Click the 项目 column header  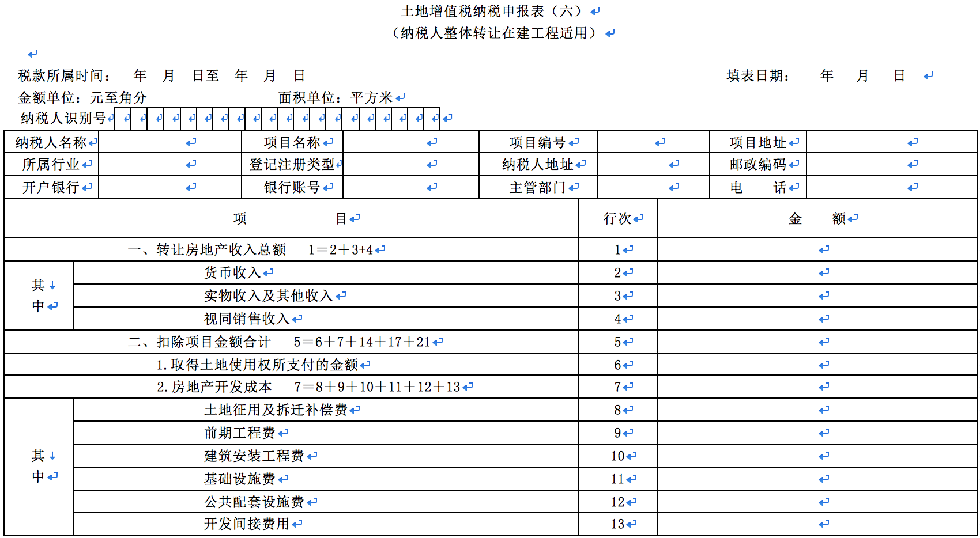[291, 218]
